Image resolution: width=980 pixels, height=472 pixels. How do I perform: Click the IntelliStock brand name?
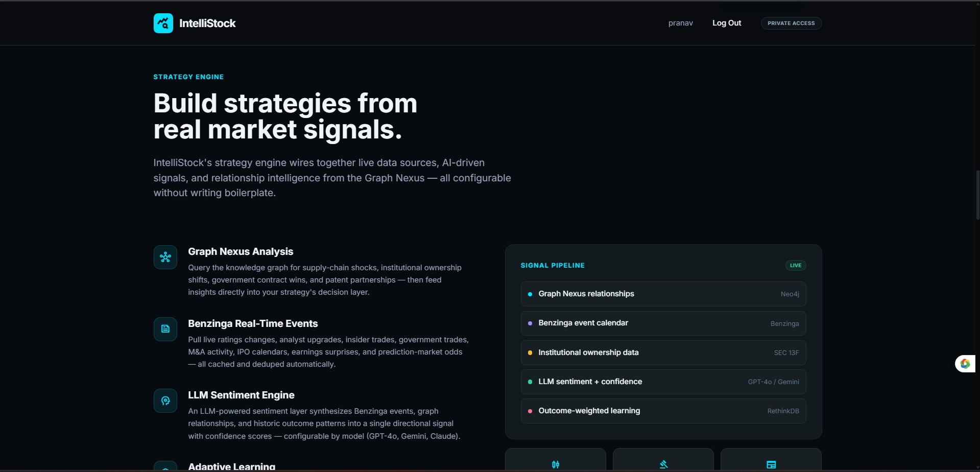pos(207,23)
